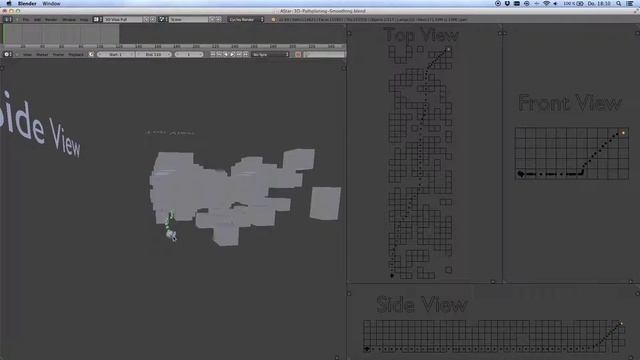Open Spotlight search
Screen dimensions: 640x360
tap(619, 3)
